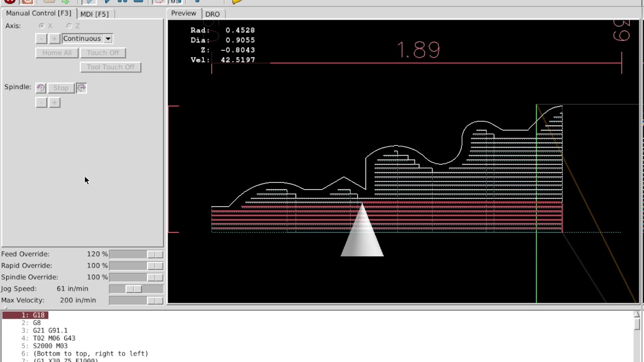Switch to the Manual Control [F3] tab

click(x=39, y=13)
